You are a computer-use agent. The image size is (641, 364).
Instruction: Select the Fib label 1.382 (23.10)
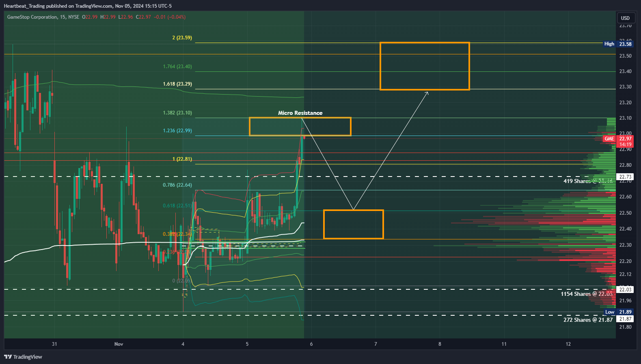coord(177,112)
